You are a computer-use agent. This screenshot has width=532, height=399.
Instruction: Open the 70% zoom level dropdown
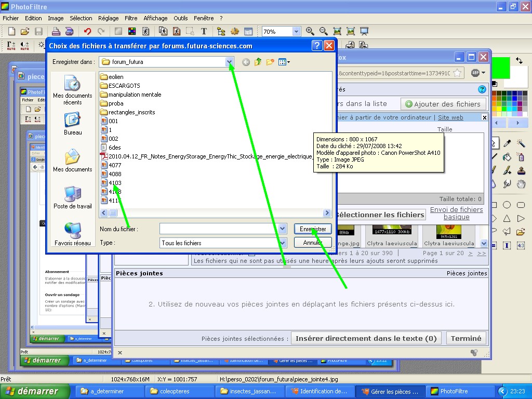(x=296, y=32)
